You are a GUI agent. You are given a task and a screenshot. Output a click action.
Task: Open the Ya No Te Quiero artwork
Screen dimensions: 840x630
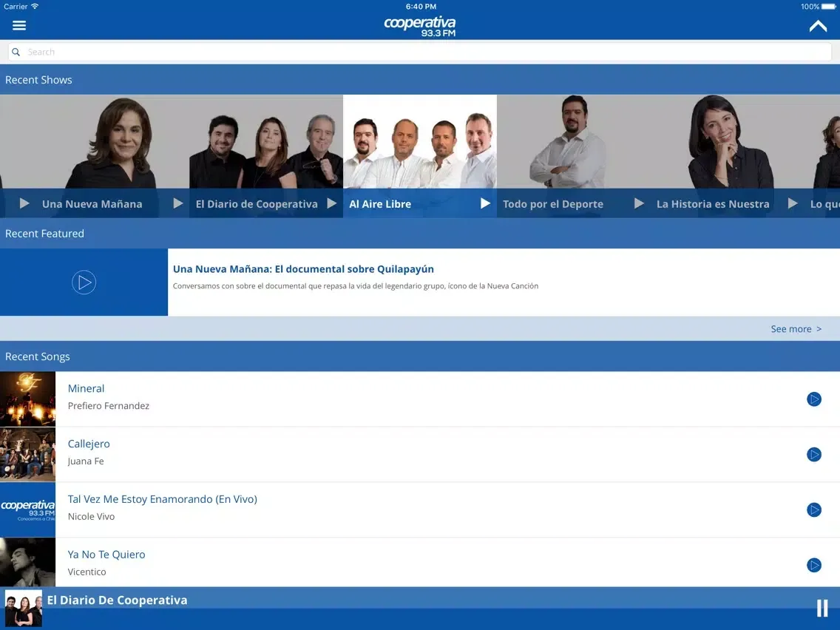[x=27, y=562]
